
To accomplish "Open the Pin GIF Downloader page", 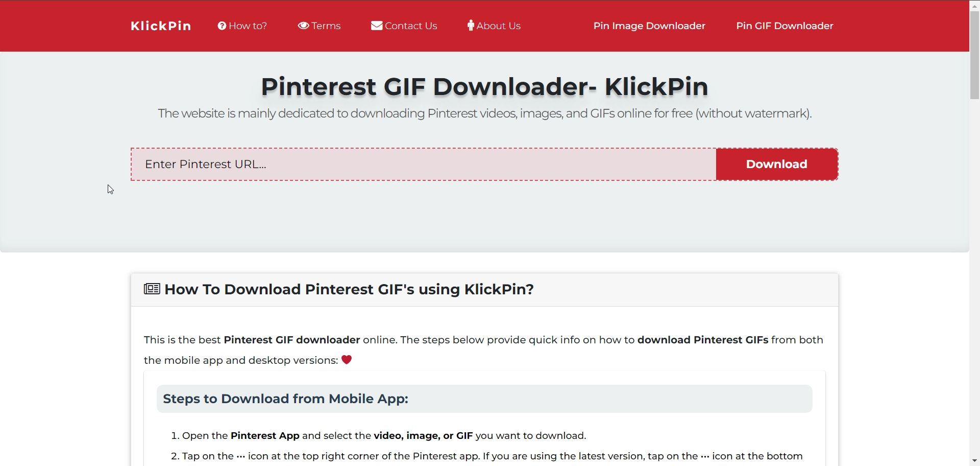I will [x=784, y=26].
